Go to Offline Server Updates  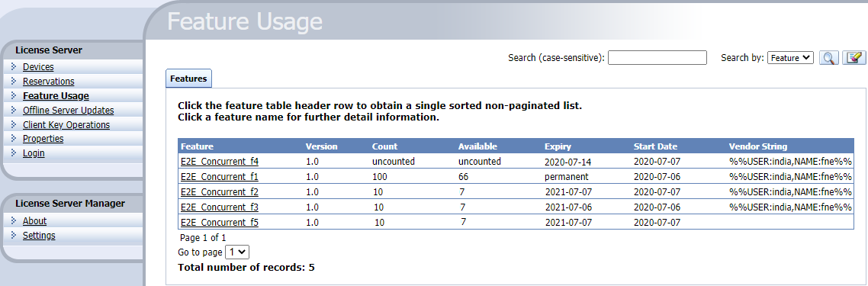[68, 110]
